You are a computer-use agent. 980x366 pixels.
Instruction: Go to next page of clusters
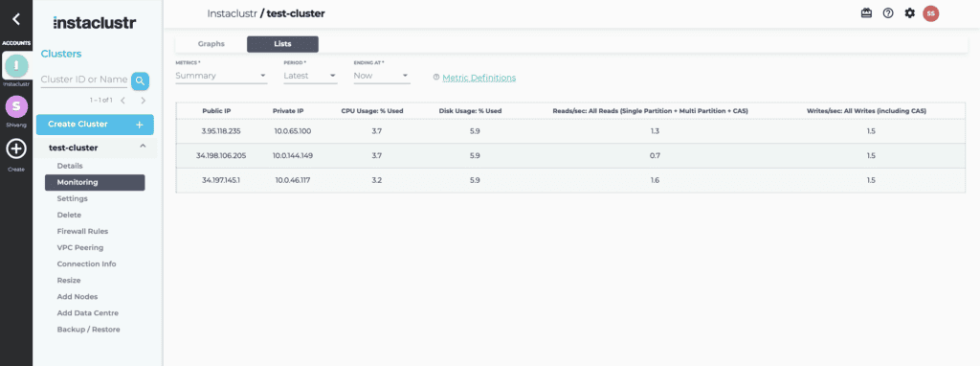(x=144, y=100)
